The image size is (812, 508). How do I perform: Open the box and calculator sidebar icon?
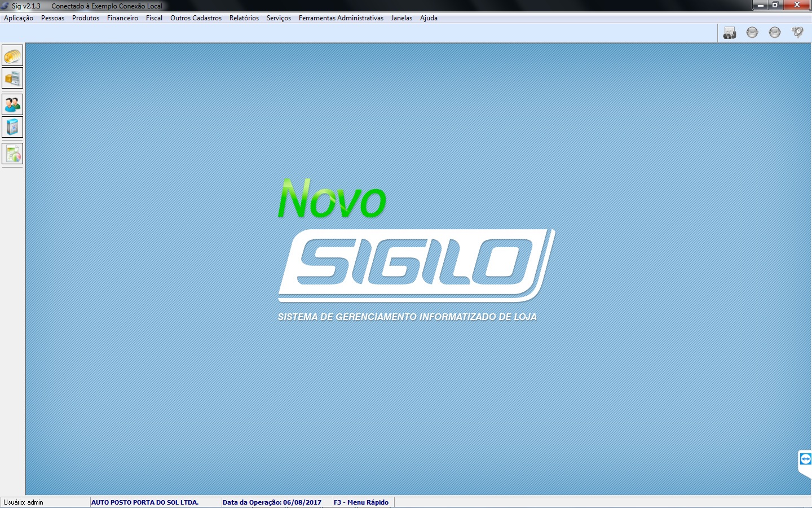click(x=12, y=78)
